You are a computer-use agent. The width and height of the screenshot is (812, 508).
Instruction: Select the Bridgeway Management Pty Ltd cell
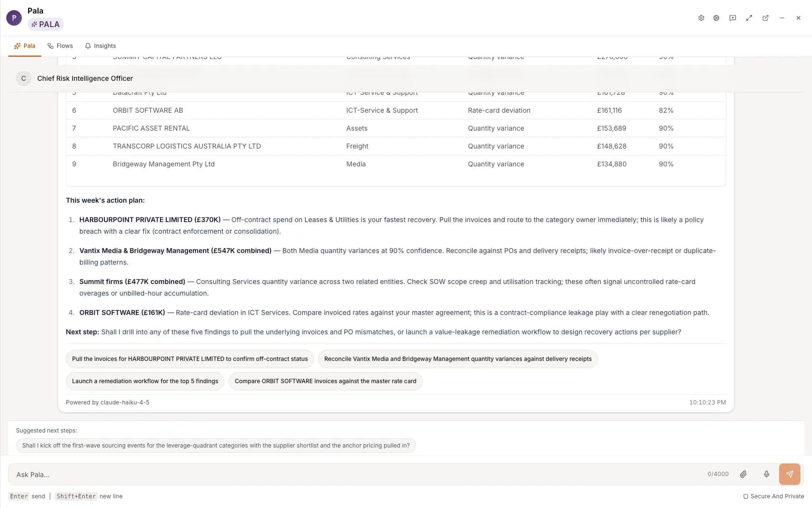click(x=163, y=164)
